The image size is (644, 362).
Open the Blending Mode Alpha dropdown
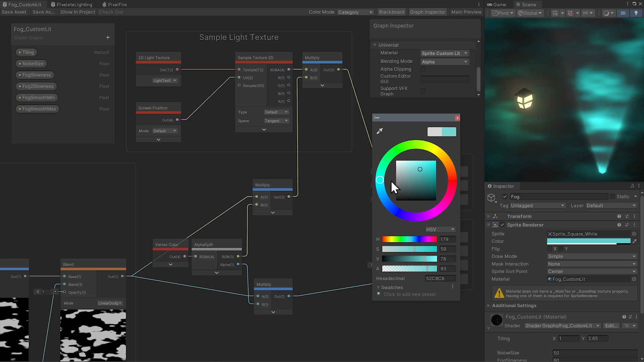click(445, 62)
